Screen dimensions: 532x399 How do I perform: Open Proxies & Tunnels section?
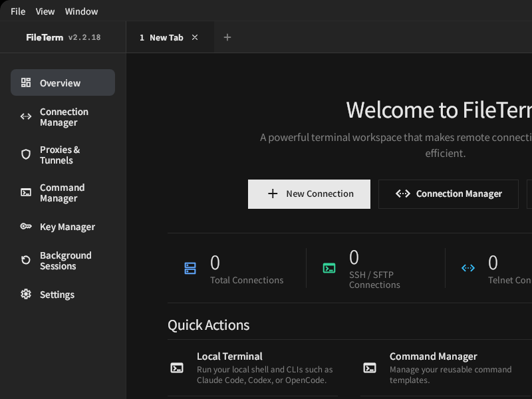[63, 155]
